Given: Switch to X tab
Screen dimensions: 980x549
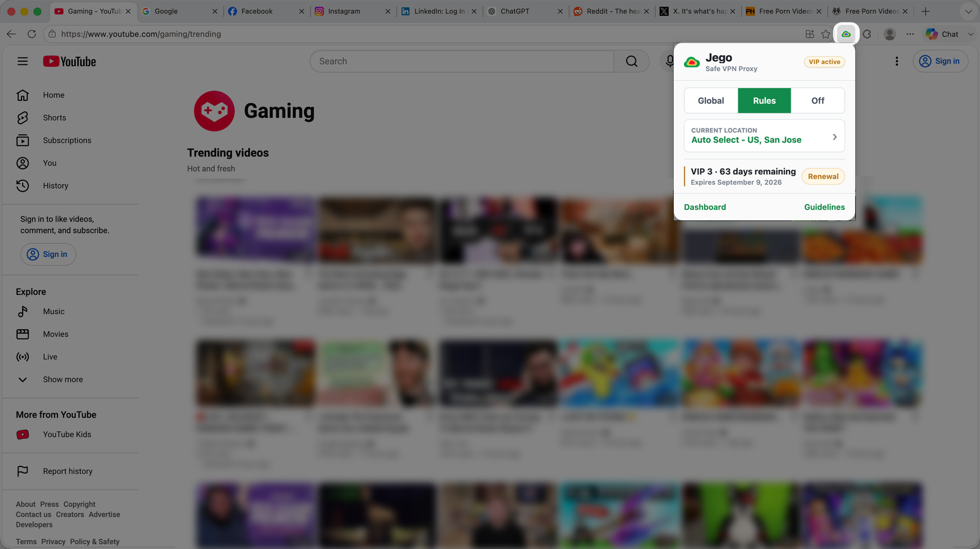Looking at the screenshot, I should 697,11.
